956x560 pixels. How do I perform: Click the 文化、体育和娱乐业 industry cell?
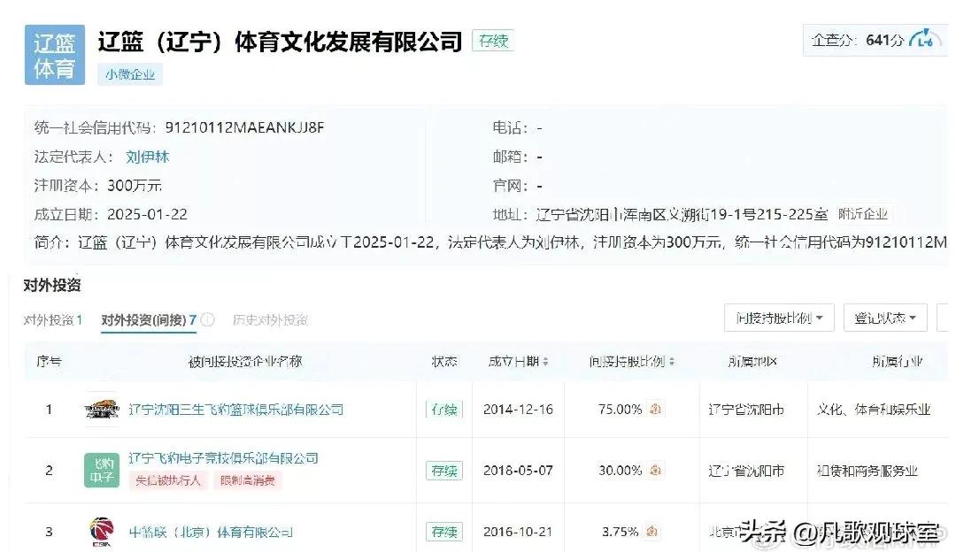tap(874, 410)
